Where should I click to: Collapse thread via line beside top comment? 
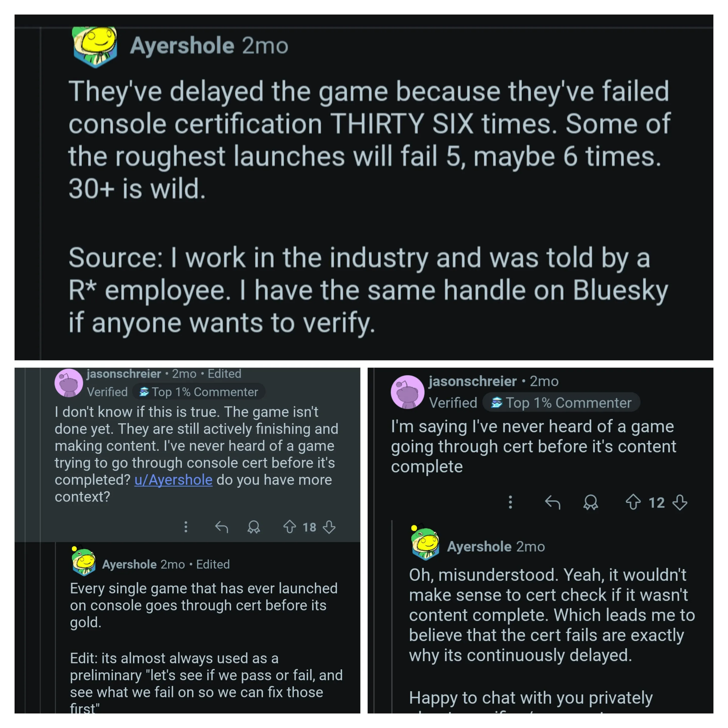click(40, 188)
